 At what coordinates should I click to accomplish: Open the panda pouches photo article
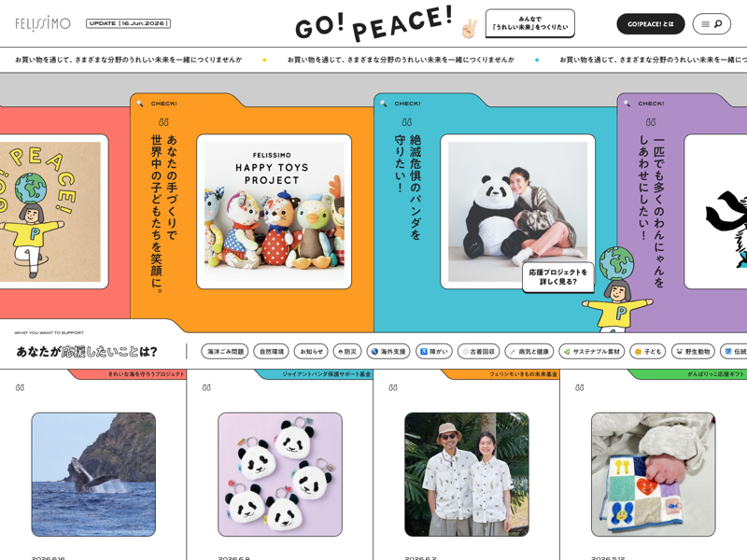coord(280,474)
